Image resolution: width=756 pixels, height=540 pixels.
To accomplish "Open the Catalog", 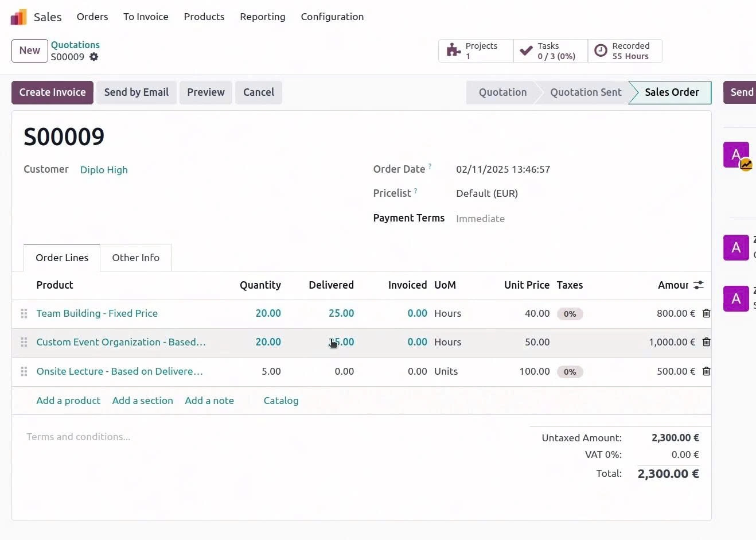I will (x=281, y=401).
